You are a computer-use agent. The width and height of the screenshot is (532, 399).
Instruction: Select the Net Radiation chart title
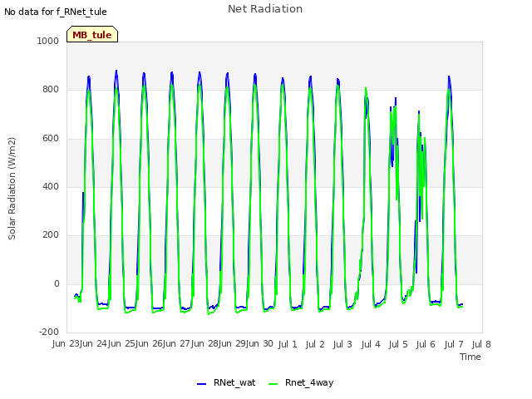tap(265, 9)
